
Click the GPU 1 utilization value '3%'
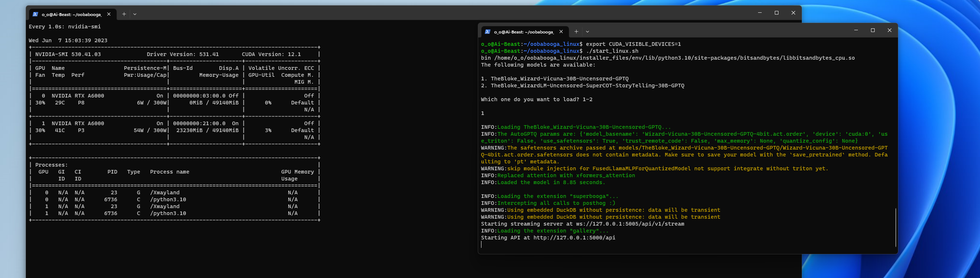point(268,130)
